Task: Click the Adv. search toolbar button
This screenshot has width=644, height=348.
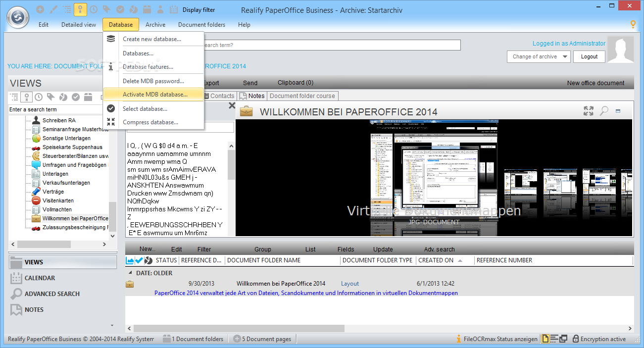Action: 439,249
